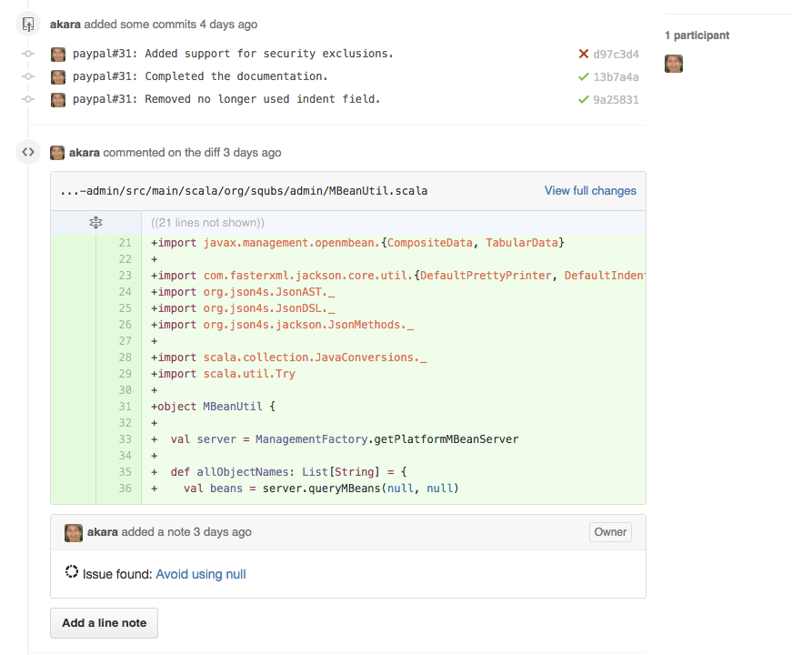Click the avatar beside "commented on the diff"
Image resolution: width=812 pixels, height=655 pixels.
pyautogui.click(x=57, y=153)
